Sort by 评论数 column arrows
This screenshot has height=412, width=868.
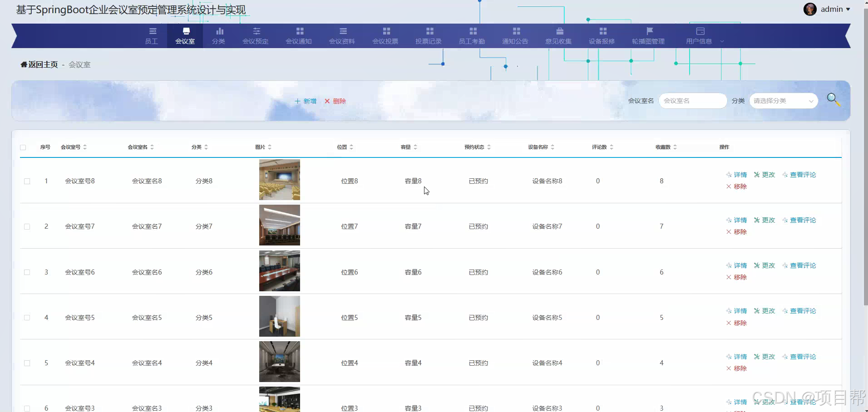[x=612, y=147]
